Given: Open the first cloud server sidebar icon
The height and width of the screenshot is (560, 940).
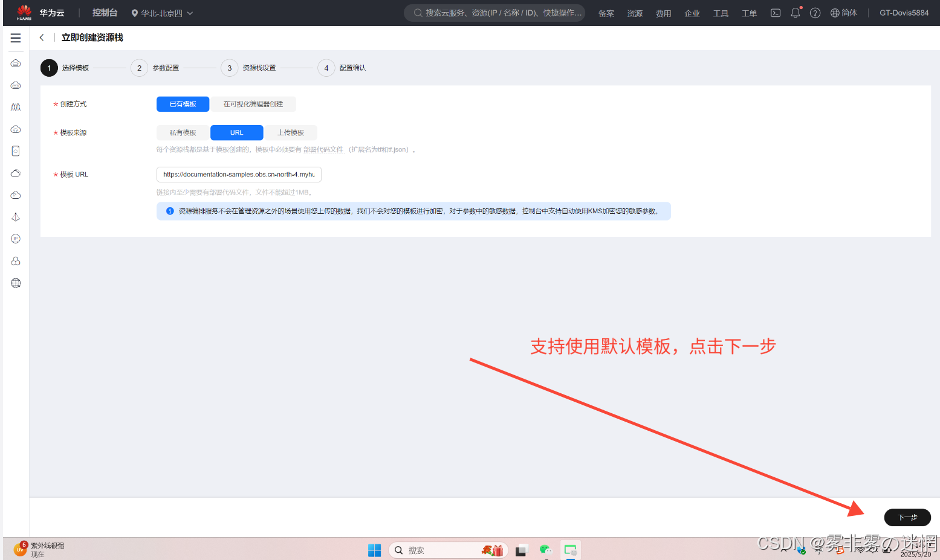Looking at the screenshot, I should click(16, 63).
